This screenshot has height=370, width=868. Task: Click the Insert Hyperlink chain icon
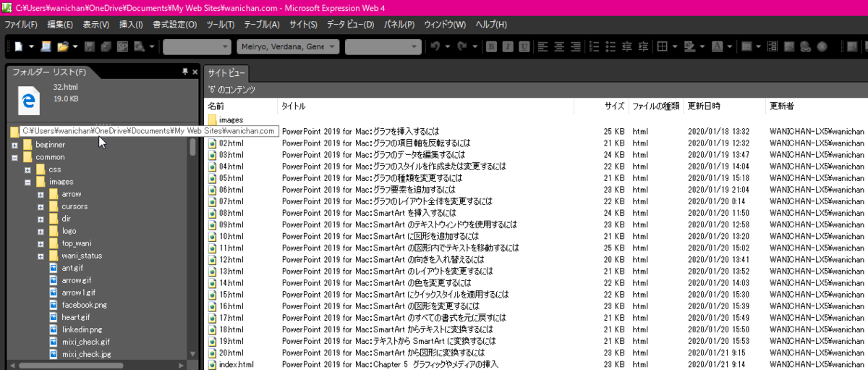pos(805,46)
